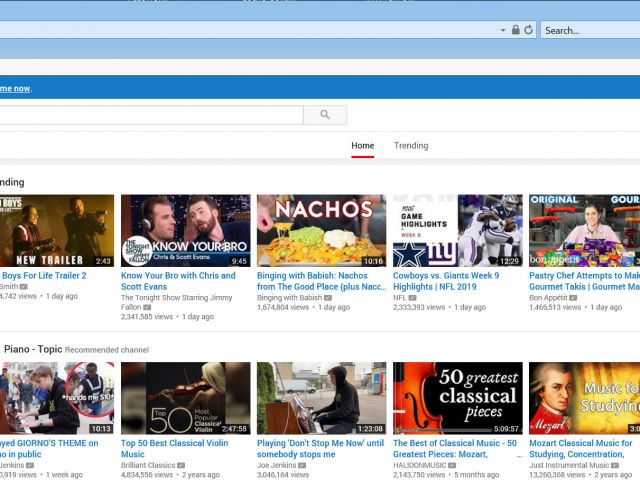640x480 pixels.
Task: Click the 'me now' link in blue banner
Action: [15, 89]
